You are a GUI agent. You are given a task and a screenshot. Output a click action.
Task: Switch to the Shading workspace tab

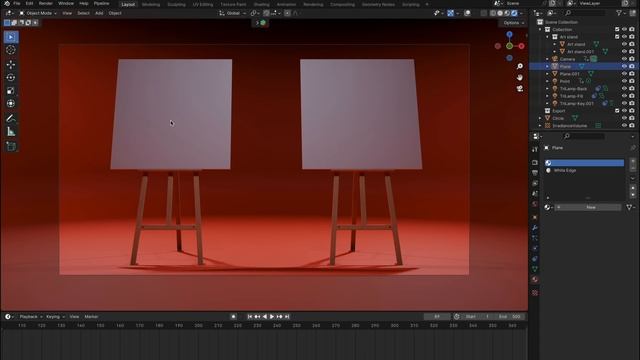261,4
